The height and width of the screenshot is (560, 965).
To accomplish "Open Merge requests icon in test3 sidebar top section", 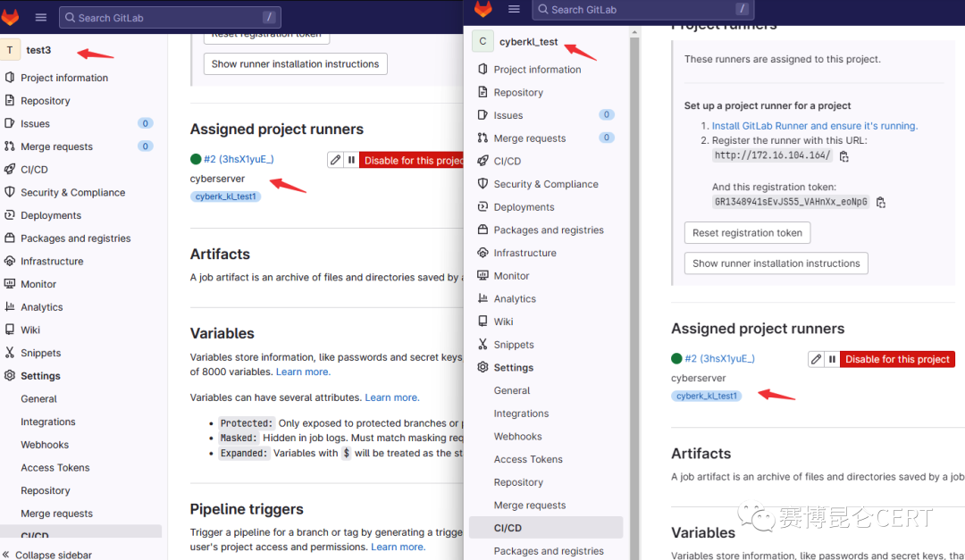I will click(9, 146).
